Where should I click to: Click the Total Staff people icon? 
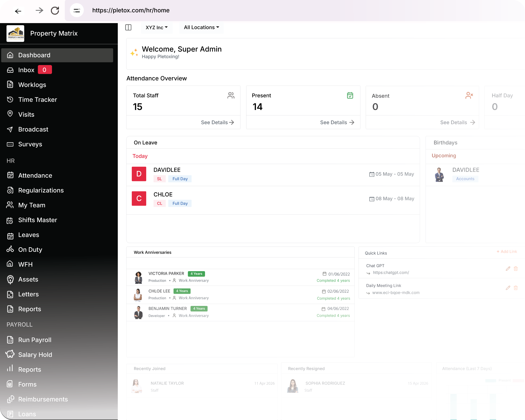point(231,95)
